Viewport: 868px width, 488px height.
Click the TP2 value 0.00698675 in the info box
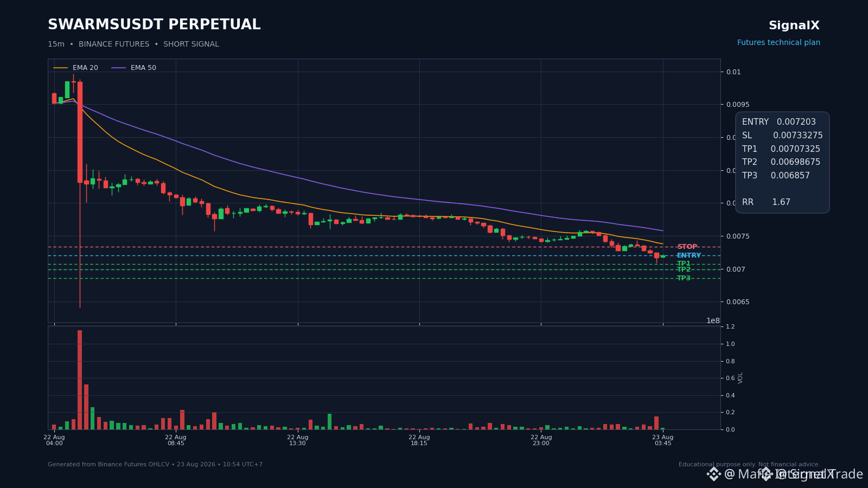(795, 162)
